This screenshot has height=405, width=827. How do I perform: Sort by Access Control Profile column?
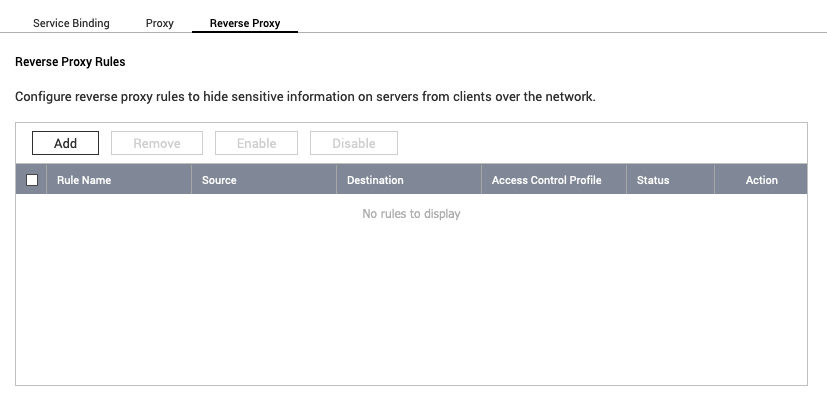pyautogui.click(x=546, y=180)
